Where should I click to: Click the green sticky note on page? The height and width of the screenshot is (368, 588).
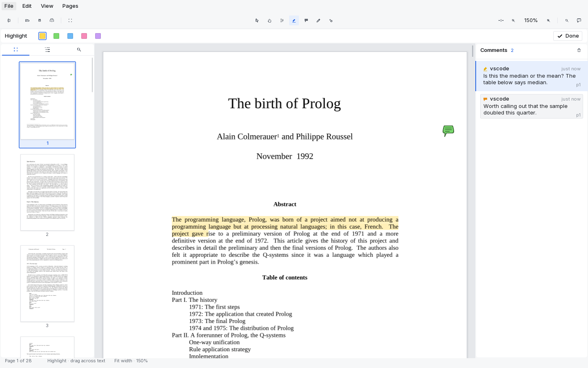(448, 131)
